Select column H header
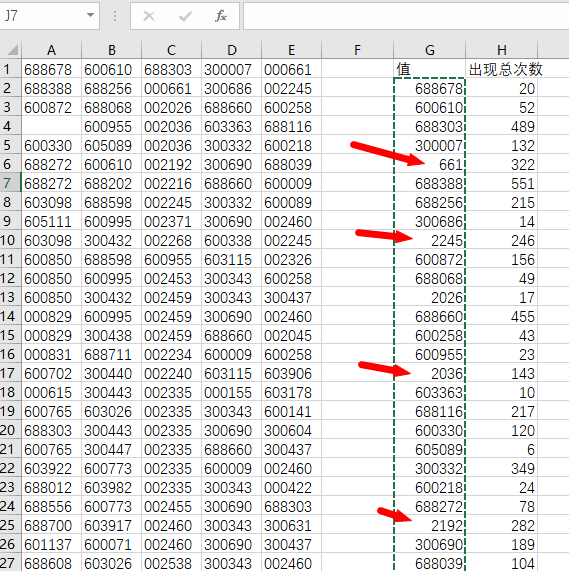This screenshot has width=569, height=571. tap(502, 50)
